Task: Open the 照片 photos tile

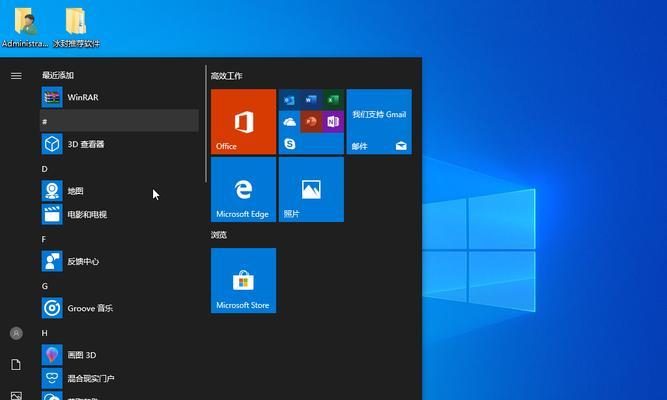Action: 311,189
